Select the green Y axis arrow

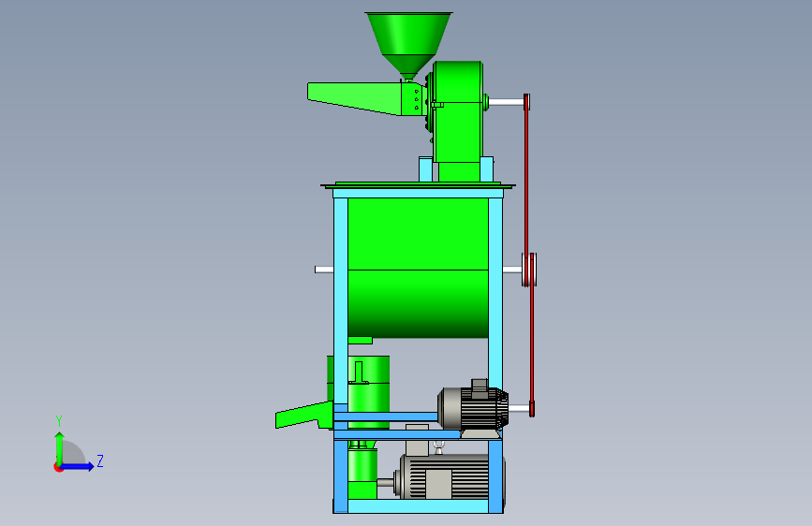pos(60,448)
